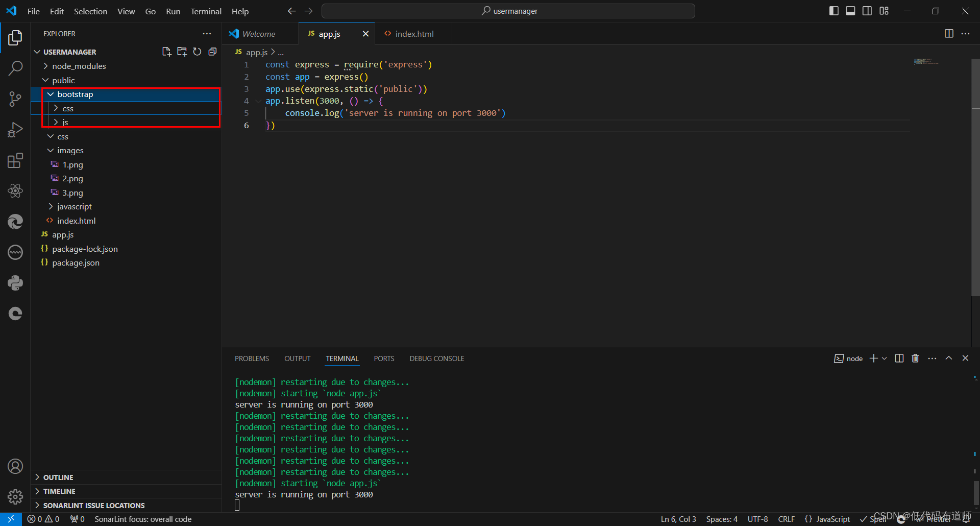Viewport: 980px width, 526px height.
Task: Open Run and Debug view
Action: [15, 130]
